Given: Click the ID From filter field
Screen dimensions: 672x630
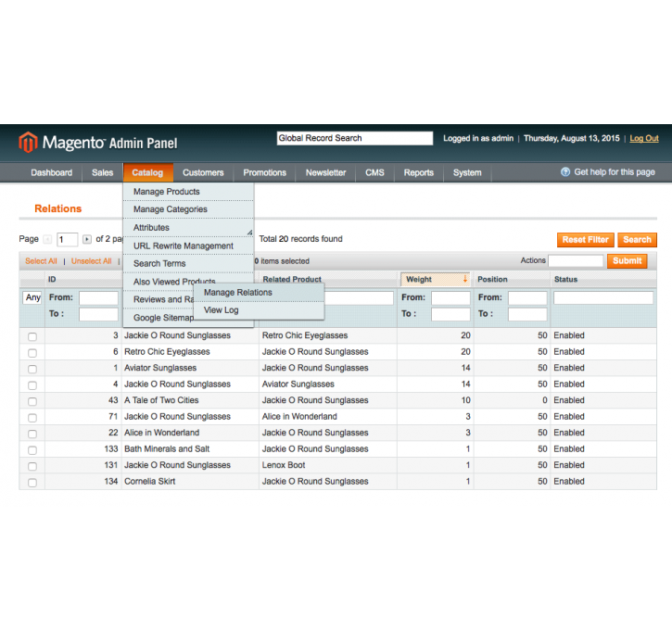Looking at the screenshot, I should (x=98, y=297).
